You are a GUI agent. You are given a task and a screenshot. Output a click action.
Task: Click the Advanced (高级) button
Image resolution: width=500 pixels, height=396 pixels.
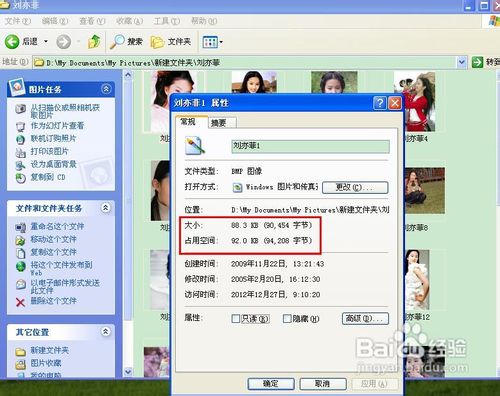(x=365, y=318)
